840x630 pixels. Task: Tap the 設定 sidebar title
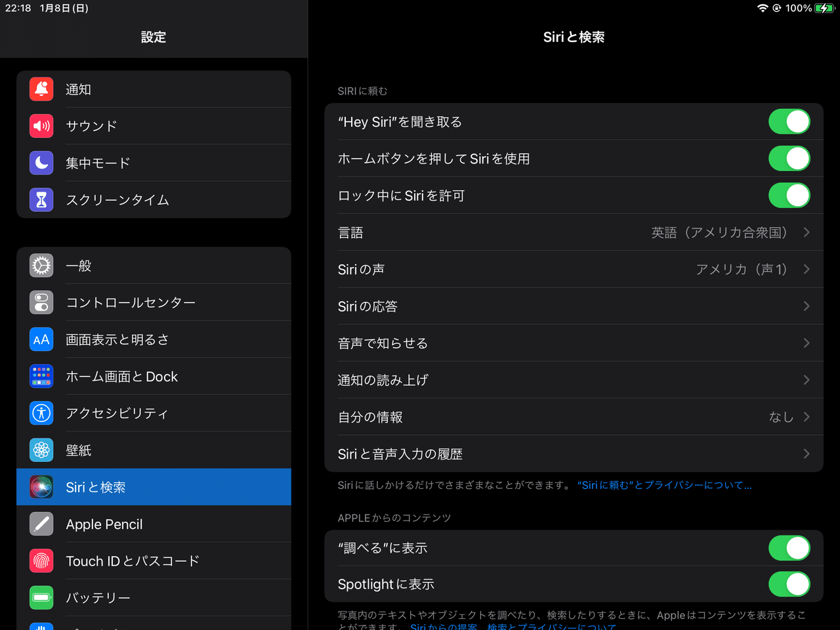click(154, 37)
